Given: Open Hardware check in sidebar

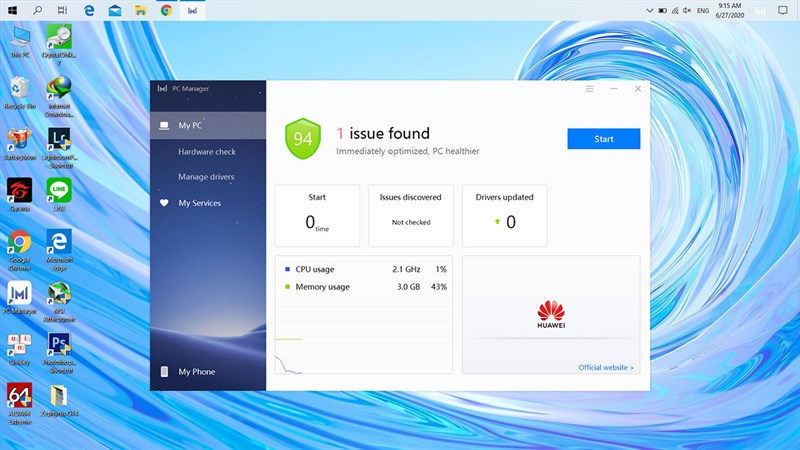Looking at the screenshot, I should tap(208, 152).
